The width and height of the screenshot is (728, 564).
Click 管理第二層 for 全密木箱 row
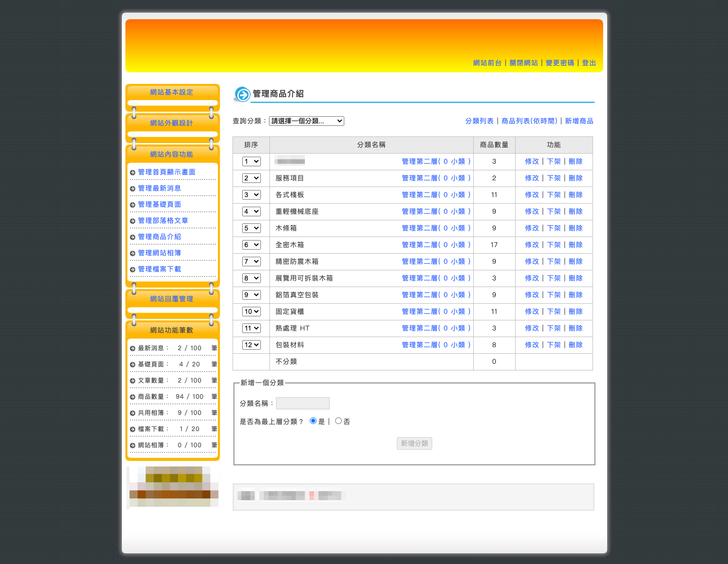pyautogui.click(x=436, y=245)
